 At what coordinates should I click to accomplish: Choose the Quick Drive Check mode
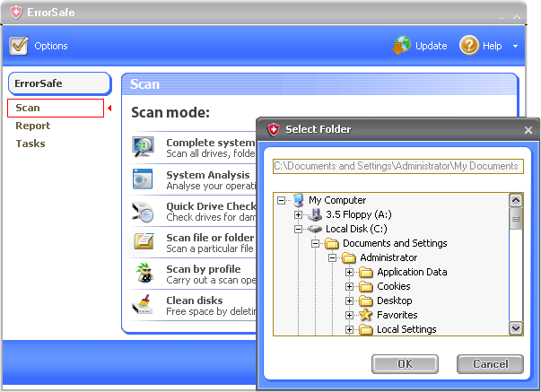click(193, 211)
